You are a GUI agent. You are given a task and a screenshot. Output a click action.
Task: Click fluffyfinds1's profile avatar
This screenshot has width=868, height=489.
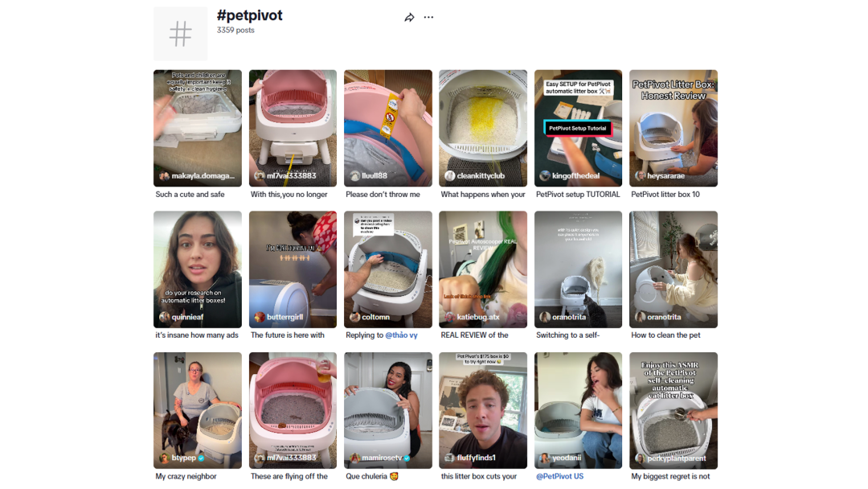point(449,458)
